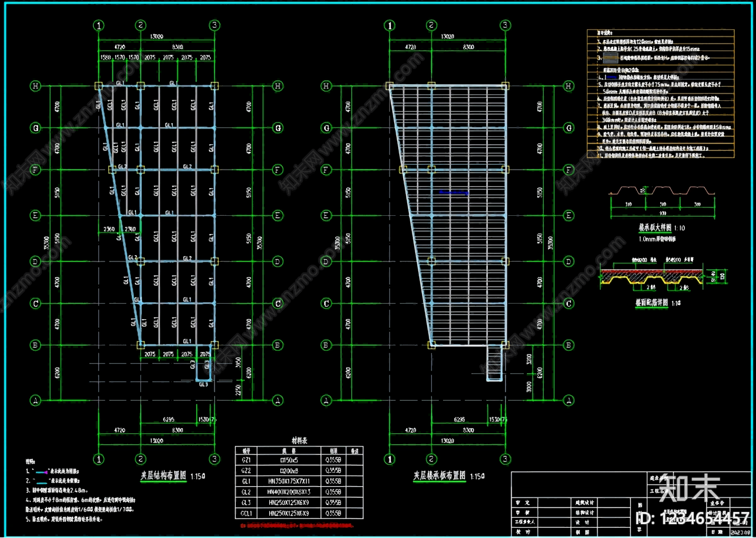Viewport: 756px width, 538px height.
Task: Select the □150x5 specification cell
Action: [x=289, y=460]
